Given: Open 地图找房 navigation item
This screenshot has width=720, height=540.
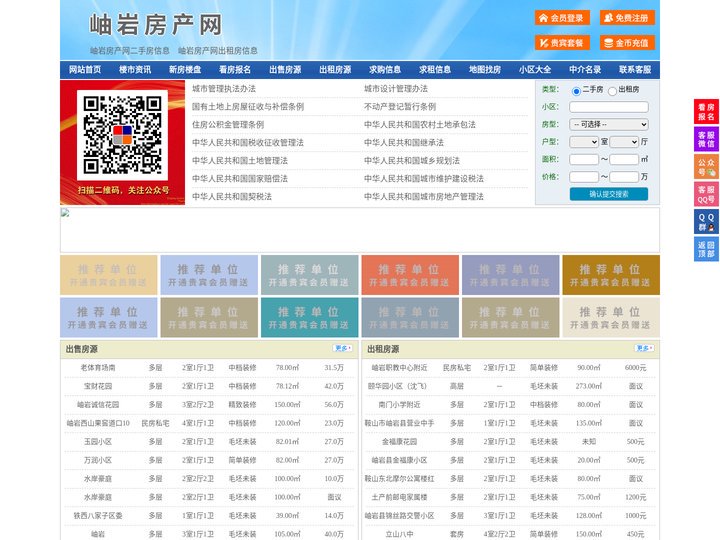Looking at the screenshot, I should click(x=485, y=70).
